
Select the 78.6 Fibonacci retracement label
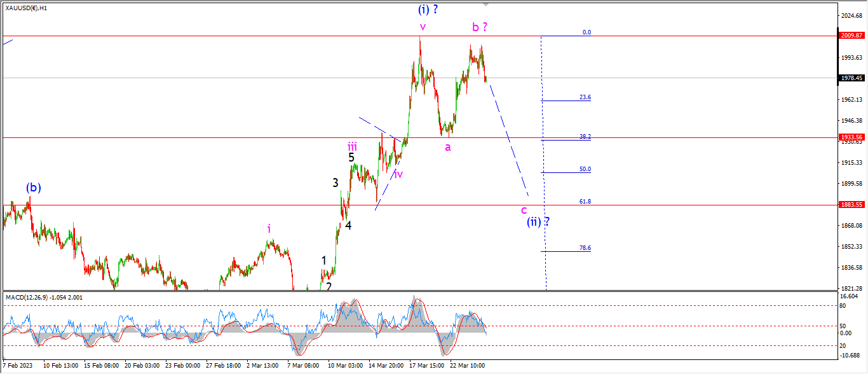[585, 248]
